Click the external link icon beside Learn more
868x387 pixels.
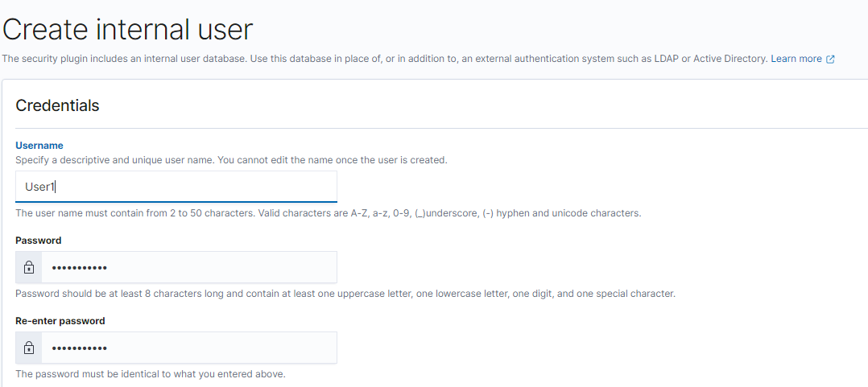click(830, 60)
